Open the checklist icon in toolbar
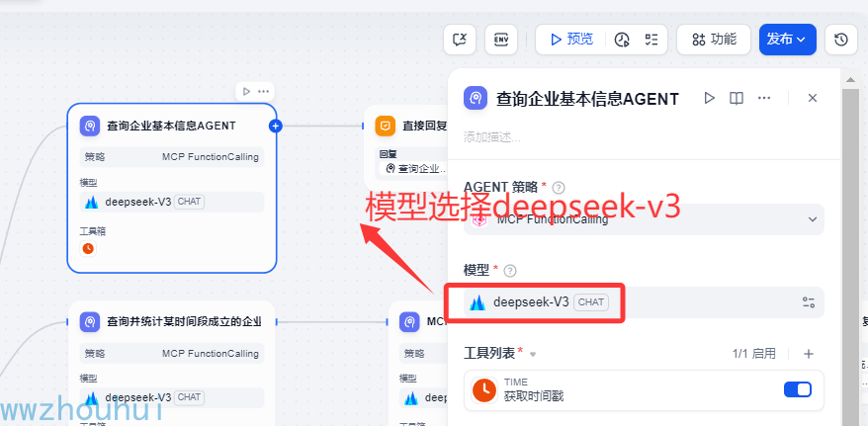Viewport: 868px width, 426px height. point(651,40)
